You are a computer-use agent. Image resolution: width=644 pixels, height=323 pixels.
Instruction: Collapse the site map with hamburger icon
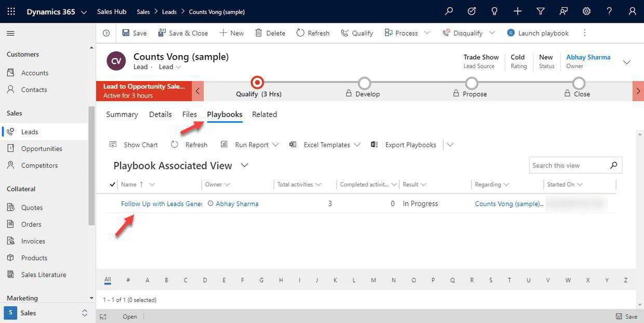pyautogui.click(x=10, y=32)
